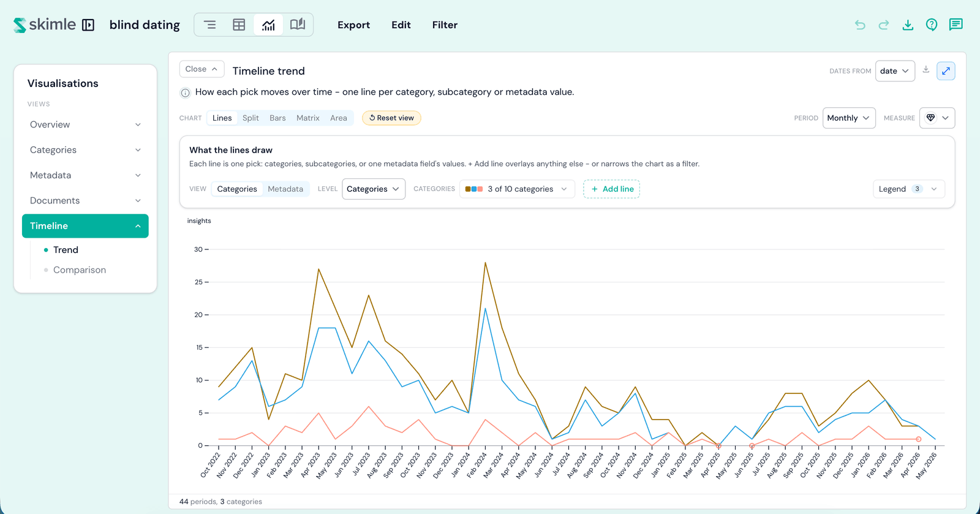Viewport: 980px width, 514px height.
Task: Select the Trend timeline view
Action: pyautogui.click(x=66, y=250)
